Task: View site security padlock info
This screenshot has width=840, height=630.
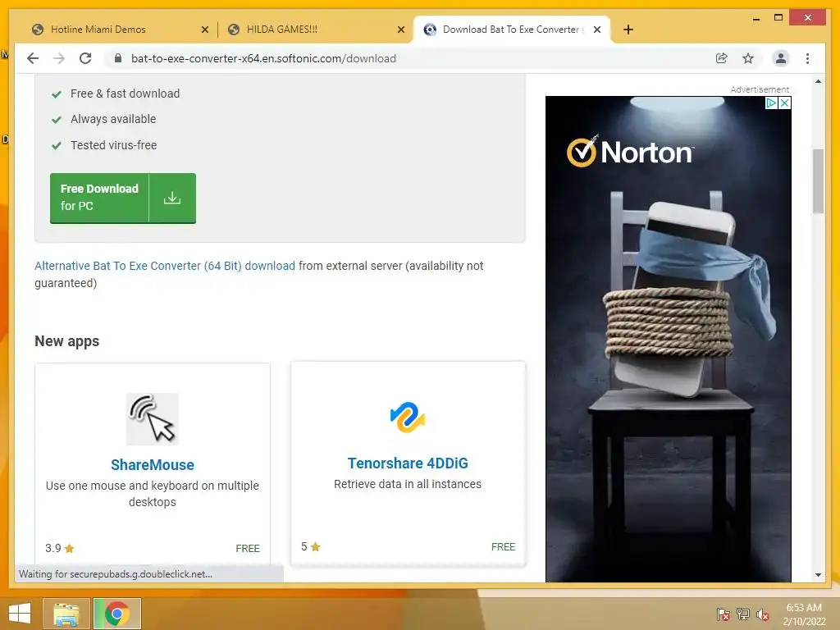Action: point(118,58)
